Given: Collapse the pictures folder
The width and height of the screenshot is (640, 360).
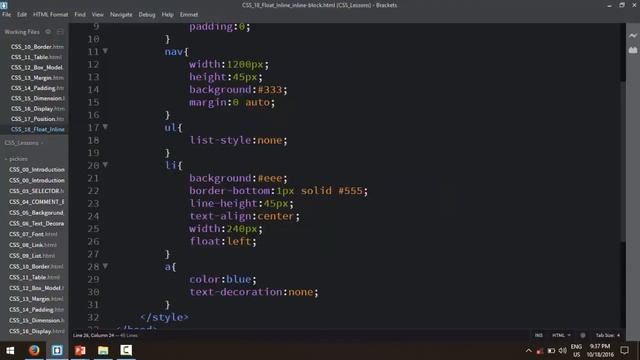Looking at the screenshot, I should point(16,159).
